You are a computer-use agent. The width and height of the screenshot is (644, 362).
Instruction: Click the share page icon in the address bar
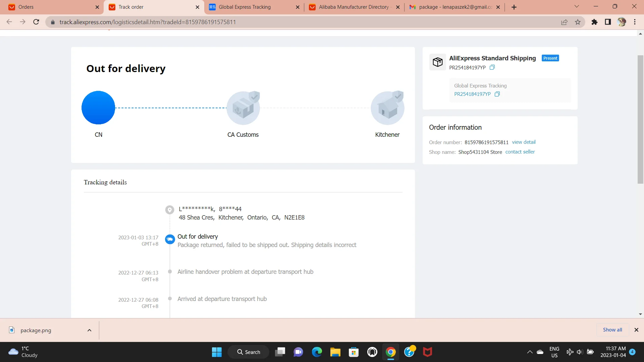pyautogui.click(x=564, y=22)
